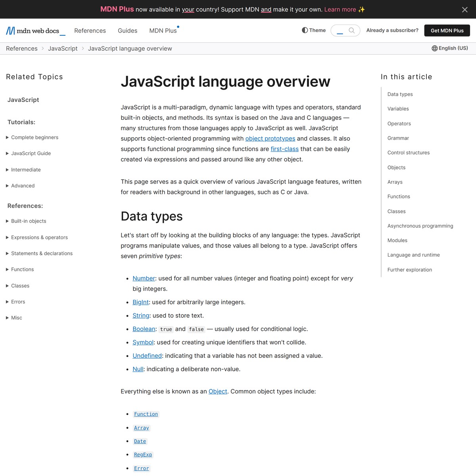Open the Error object type link
Image resolution: width=476 pixels, height=476 pixels.
click(142, 468)
